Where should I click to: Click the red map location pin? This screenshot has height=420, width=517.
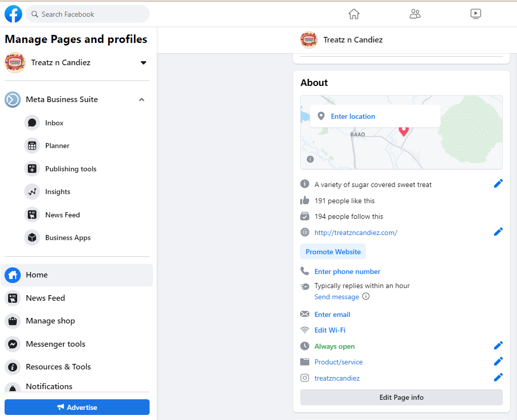click(x=403, y=130)
